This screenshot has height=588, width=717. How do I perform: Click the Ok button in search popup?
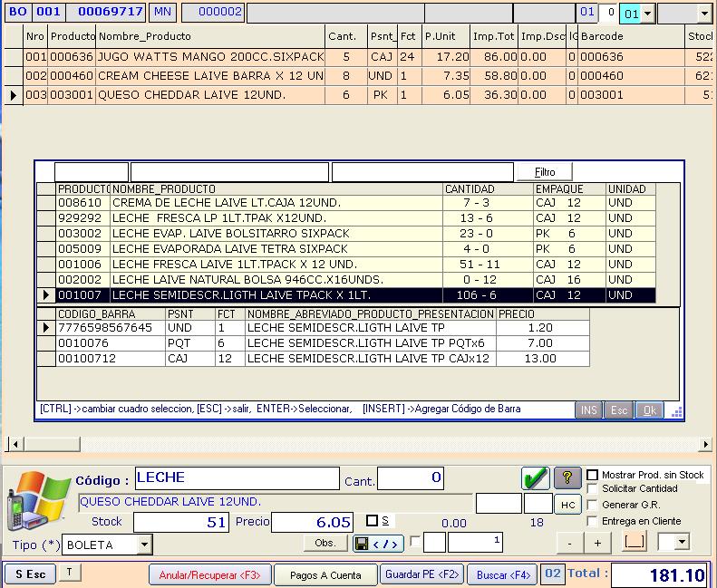pyautogui.click(x=650, y=410)
